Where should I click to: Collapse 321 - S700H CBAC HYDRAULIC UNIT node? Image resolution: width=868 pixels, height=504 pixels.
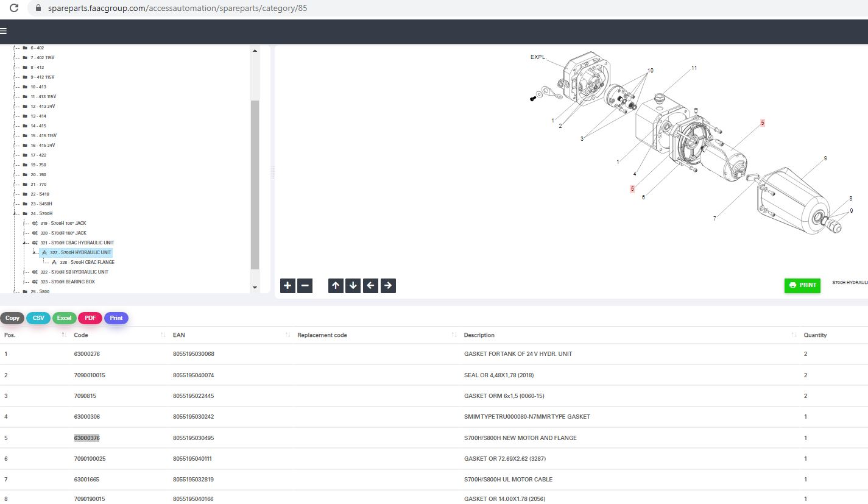[x=24, y=243]
